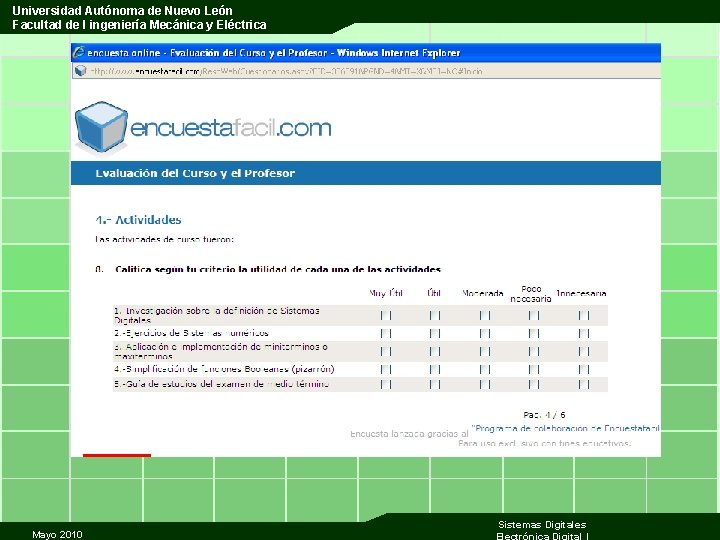The height and width of the screenshot is (540, 720).
Task: Click the 'Poco necesaria' column header
Action: pyautogui.click(x=531, y=294)
